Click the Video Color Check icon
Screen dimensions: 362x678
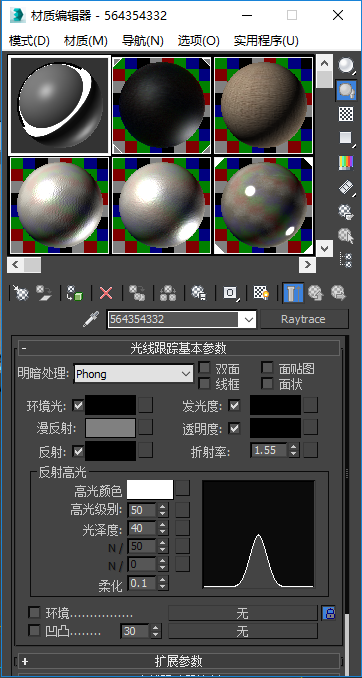(346, 163)
